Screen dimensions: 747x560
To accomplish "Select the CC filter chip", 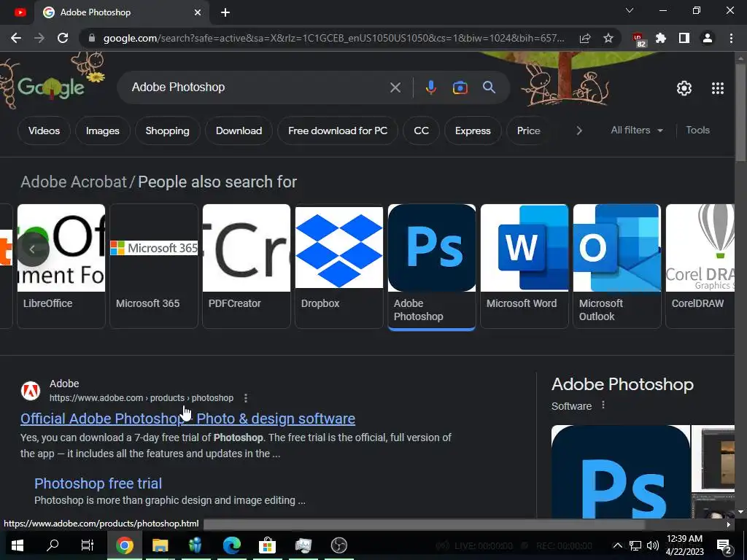I will coord(421,131).
